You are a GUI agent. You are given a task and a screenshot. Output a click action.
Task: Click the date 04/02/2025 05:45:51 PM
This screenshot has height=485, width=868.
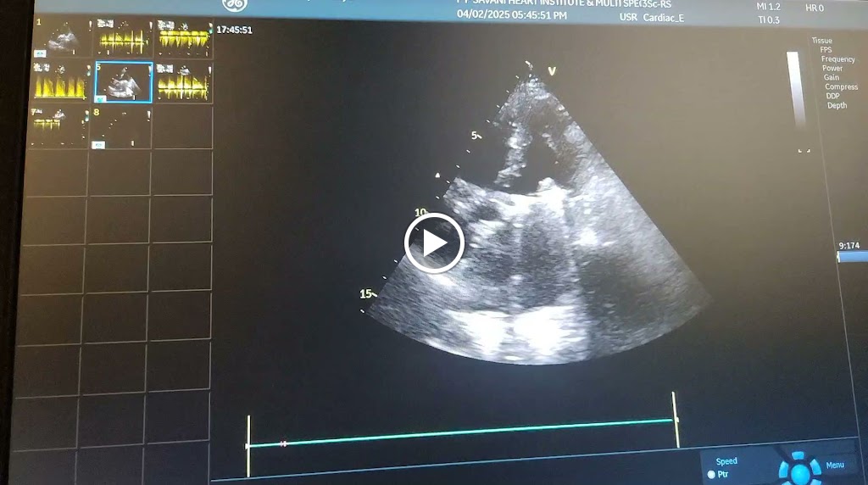click(x=511, y=15)
